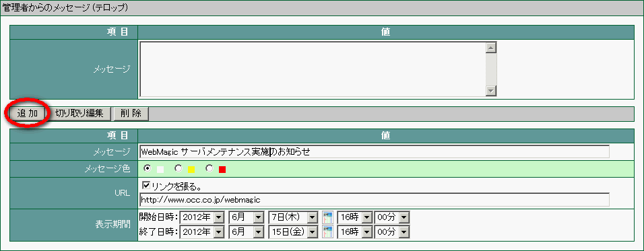Select the yellow message color radio button
Image resolution: width=644 pixels, height=251 pixels.
(179, 168)
